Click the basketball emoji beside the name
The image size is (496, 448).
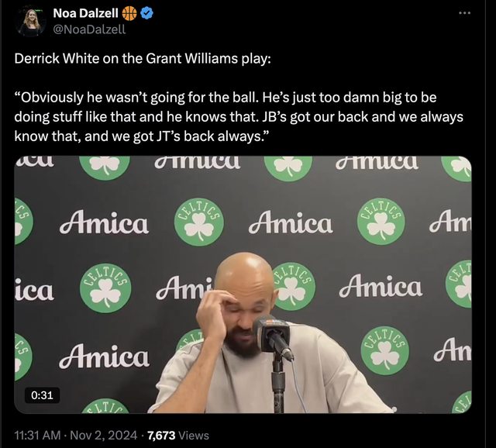point(129,13)
